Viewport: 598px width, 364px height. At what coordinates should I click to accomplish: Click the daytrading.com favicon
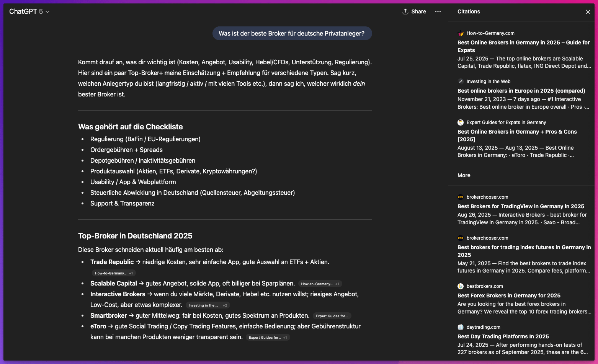[x=461, y=327]
